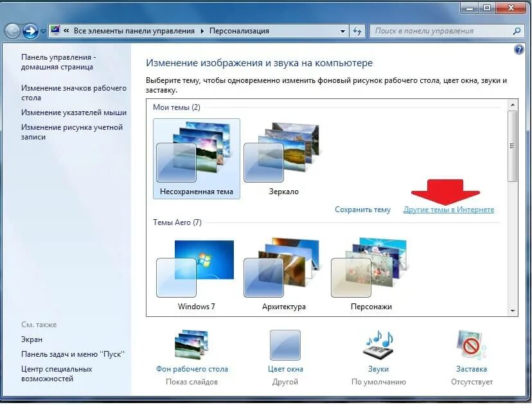Select the "Зеркало" theme
Image resolution: width=532 pixels, height=405 pixels.
[283, 159]
